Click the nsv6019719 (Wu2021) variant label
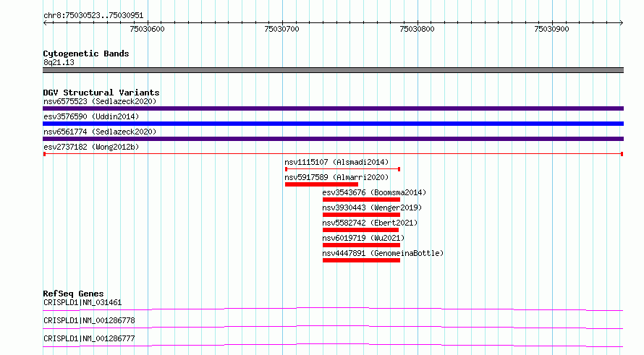The width and height of the screenshot is (644, 355). (x=363, y=238)
